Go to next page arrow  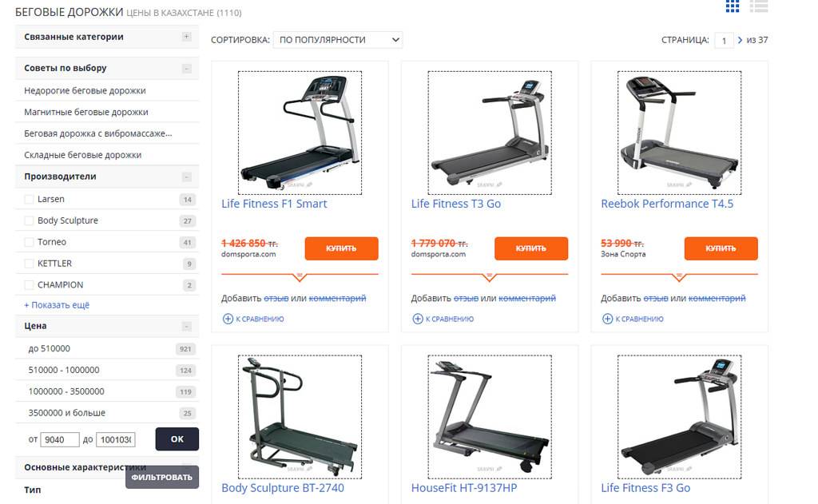coord(740,40)
